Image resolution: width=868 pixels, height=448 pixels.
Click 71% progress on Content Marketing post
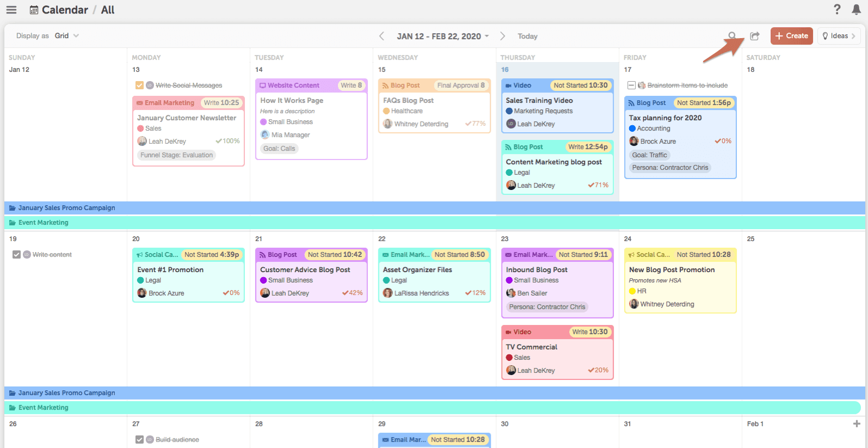click(x=598, y=185)
